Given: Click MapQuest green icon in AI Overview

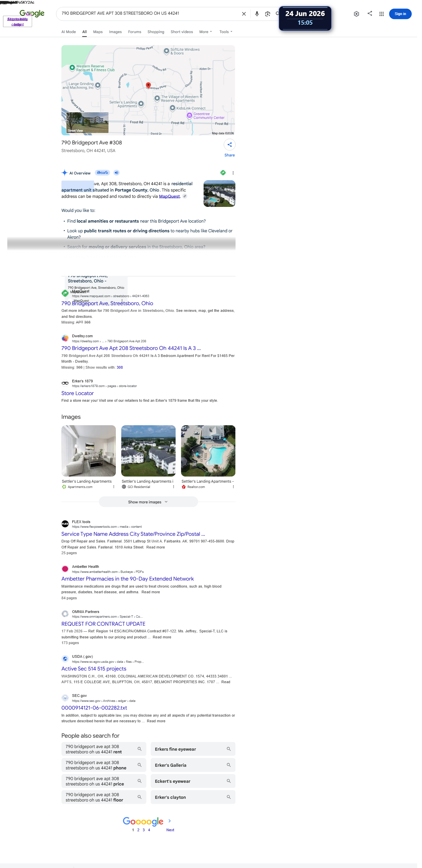Looking at the screenshot, I should pyautogui.click(x=225, y=174).
